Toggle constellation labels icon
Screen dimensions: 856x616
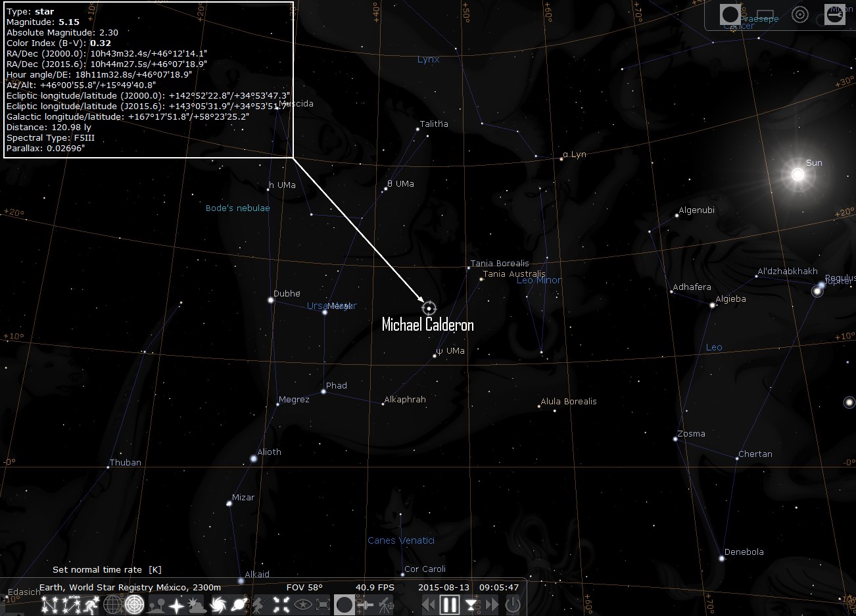point(70,604)
